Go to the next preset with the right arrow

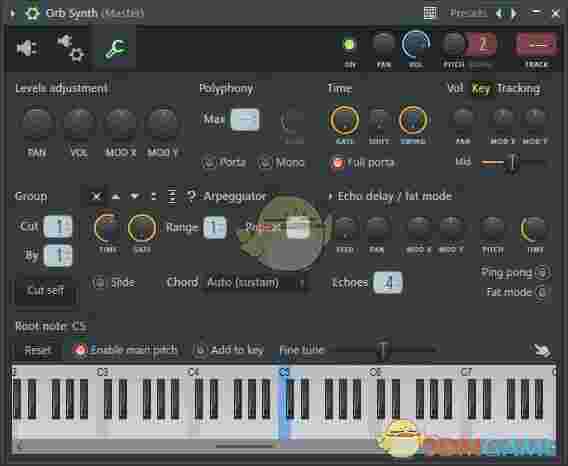[514, 13]
